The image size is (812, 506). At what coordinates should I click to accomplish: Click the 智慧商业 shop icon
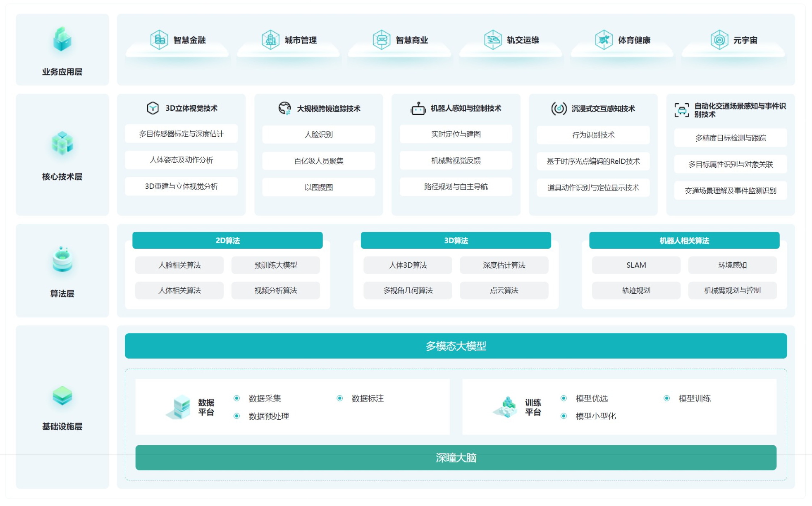(381, 40)
